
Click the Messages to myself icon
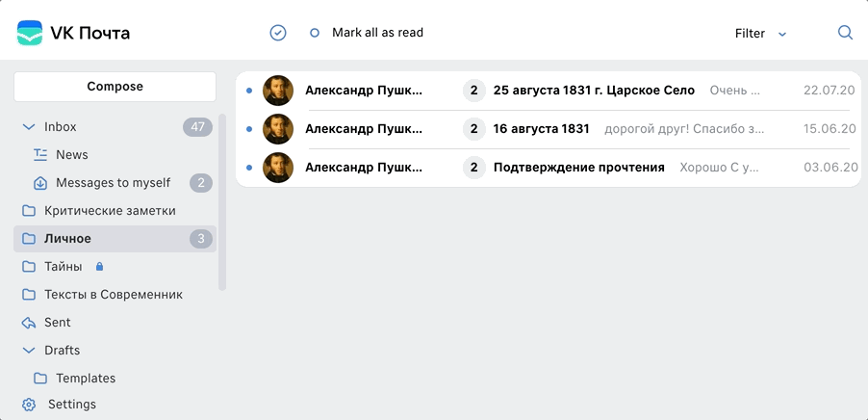(x=39, y=183)
